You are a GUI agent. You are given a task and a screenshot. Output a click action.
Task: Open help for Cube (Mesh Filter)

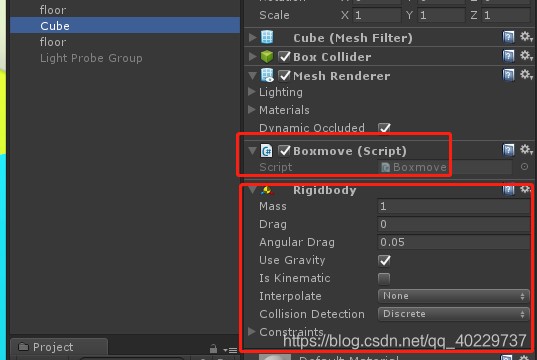coord(508,37)
